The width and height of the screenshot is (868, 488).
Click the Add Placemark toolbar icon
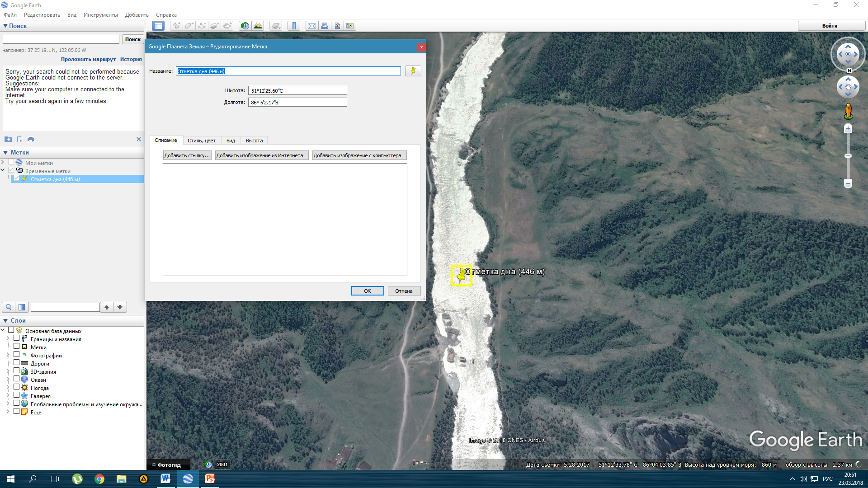coord(176,26)
